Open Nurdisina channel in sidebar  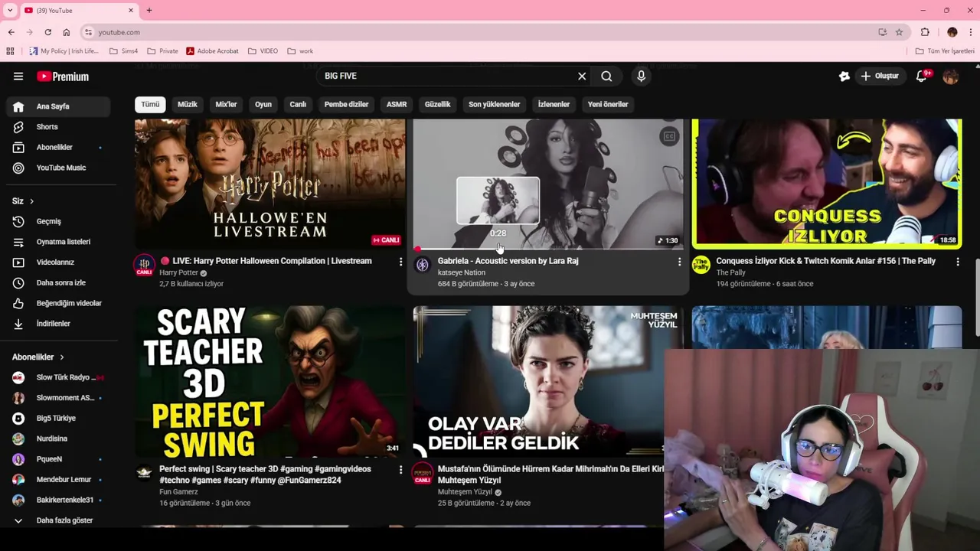click(58, 439)
